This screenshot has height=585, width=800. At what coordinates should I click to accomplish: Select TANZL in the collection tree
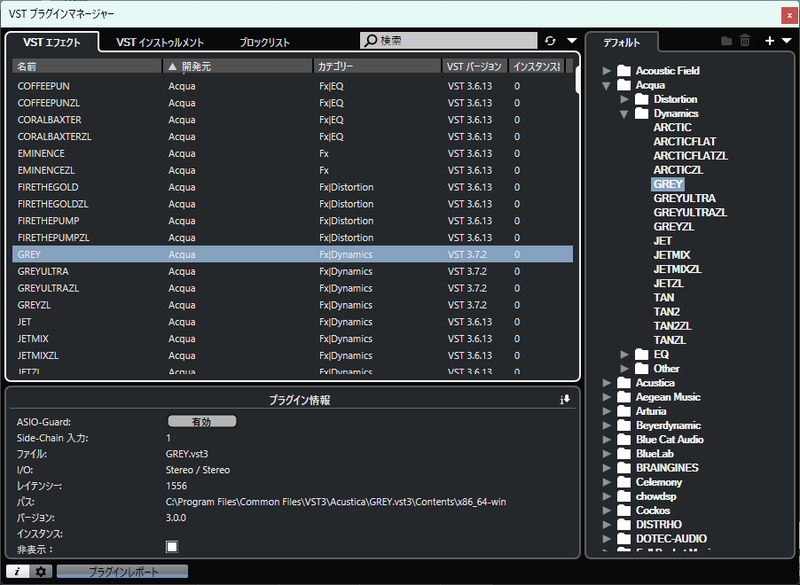pyautogui.click(x=669, y=340)
